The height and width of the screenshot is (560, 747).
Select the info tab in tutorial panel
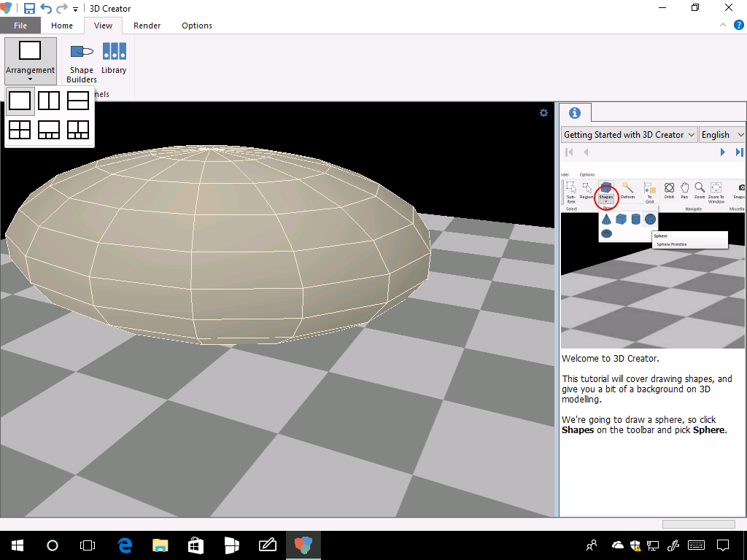pos(575,113)
